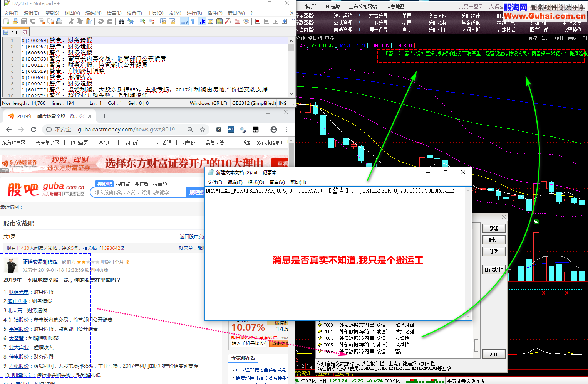This screenshot has width=588, height=384.
Task: Click the 修改数据 button in data dialog
Action: point(494,269)
